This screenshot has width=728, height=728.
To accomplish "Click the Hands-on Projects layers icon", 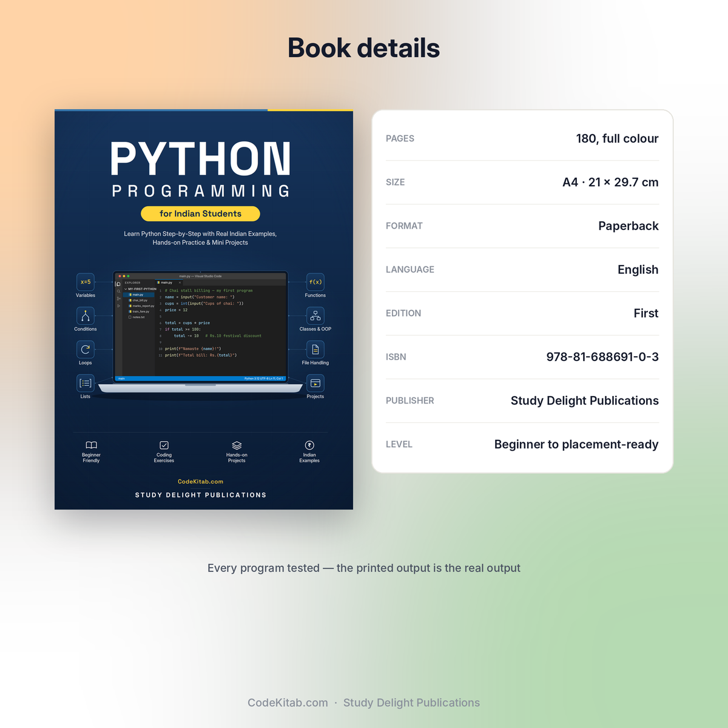I will pos(237,445).
